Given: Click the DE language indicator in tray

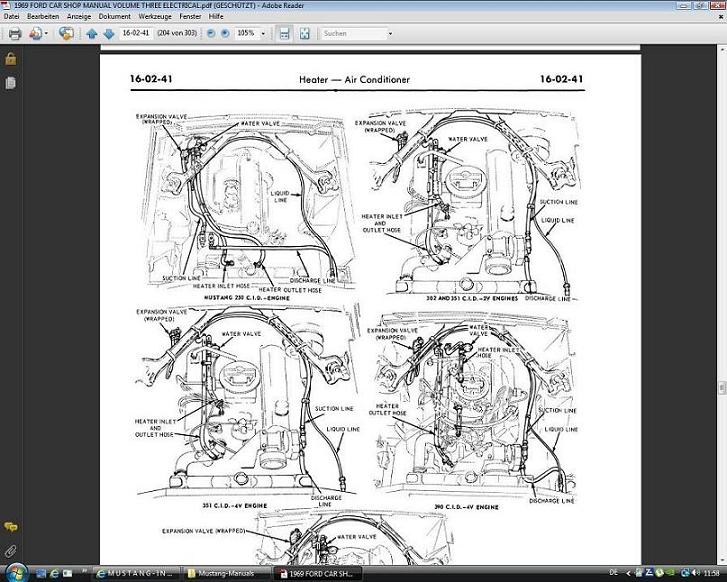Looking at the screenshot, I should 614,572.
